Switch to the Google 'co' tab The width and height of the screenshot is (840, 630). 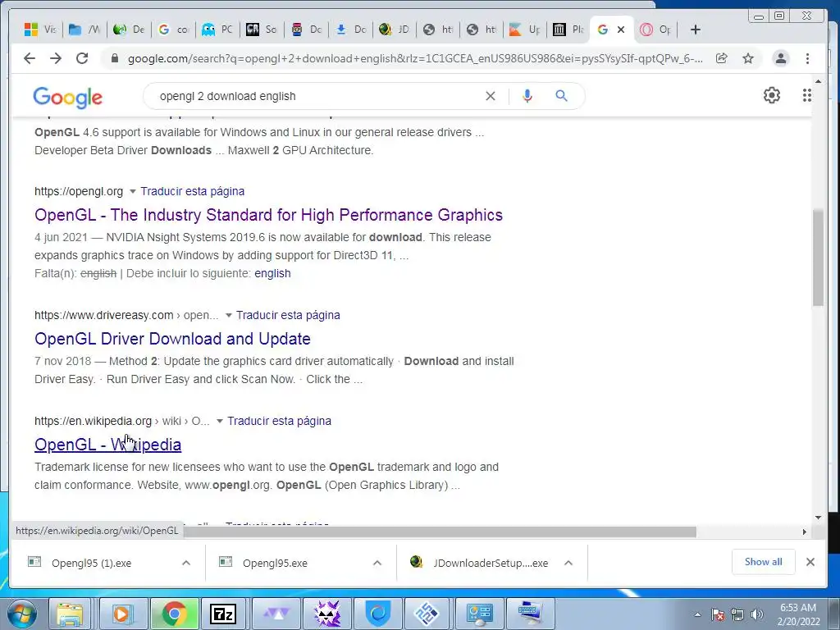coord(174,30)
